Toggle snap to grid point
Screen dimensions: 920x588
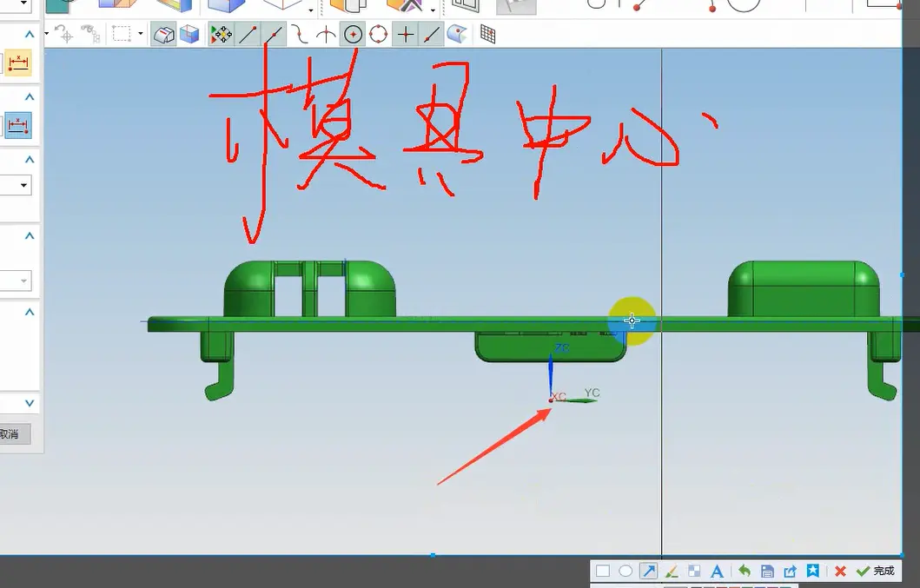click(x=488, y=35)
